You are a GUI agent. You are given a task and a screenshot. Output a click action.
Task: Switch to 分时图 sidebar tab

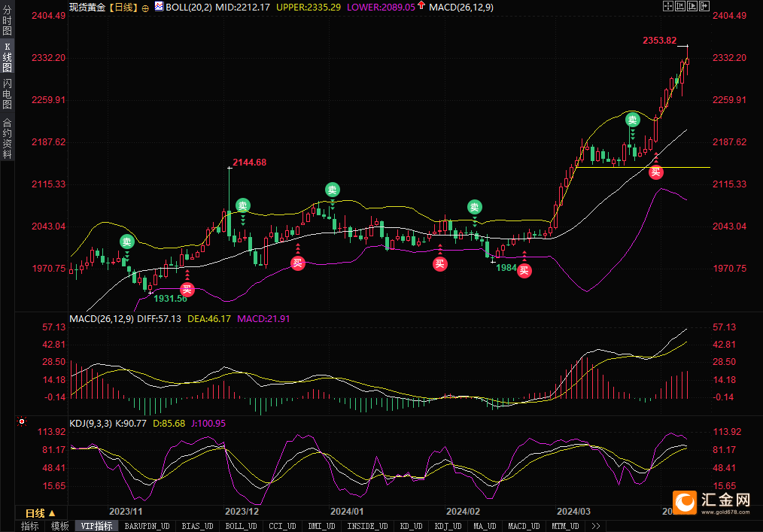coord(8,20)
